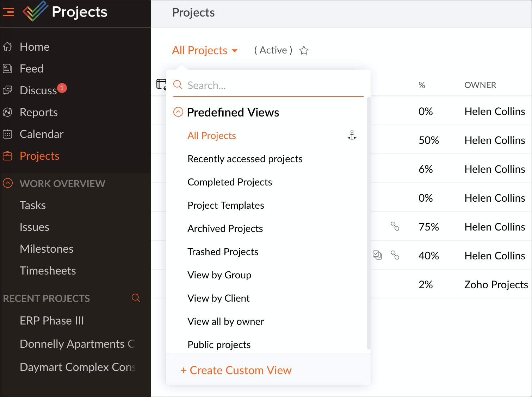Open Discuss from the sidebar
The width and height of the screenshot is (532, 397).
coord(38,90)
